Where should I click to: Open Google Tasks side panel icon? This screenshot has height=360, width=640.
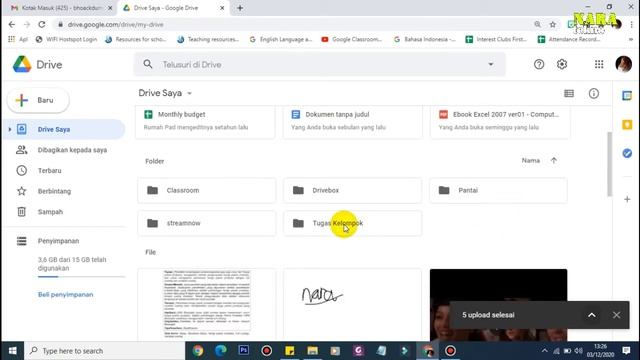[627, 153]
